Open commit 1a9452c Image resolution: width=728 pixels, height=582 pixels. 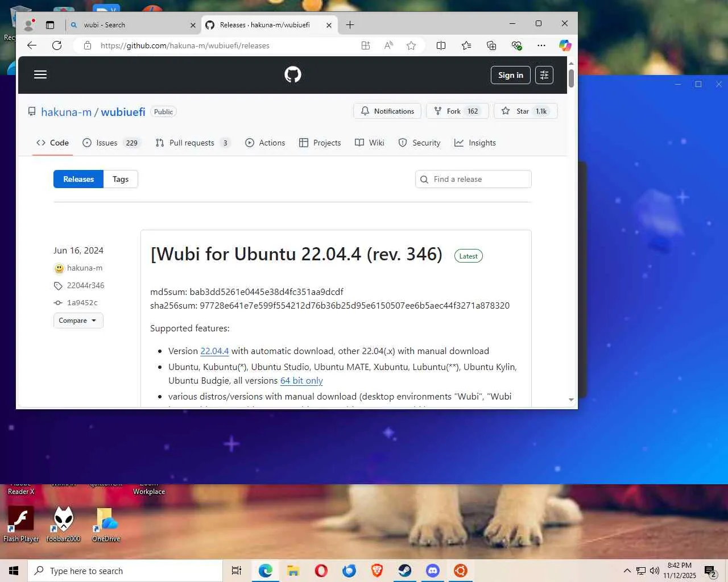82,302
